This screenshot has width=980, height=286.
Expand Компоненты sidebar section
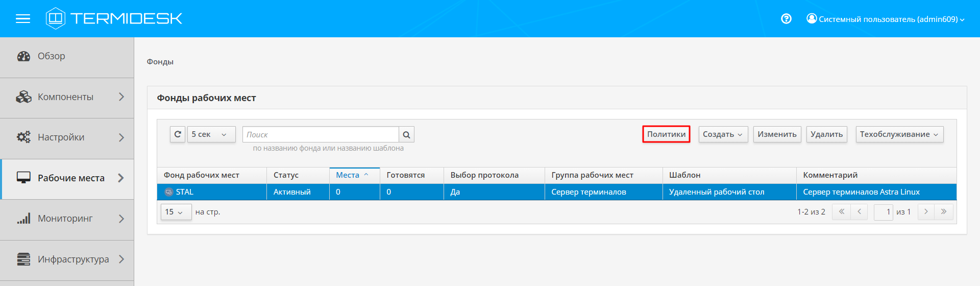click(66, 97)
